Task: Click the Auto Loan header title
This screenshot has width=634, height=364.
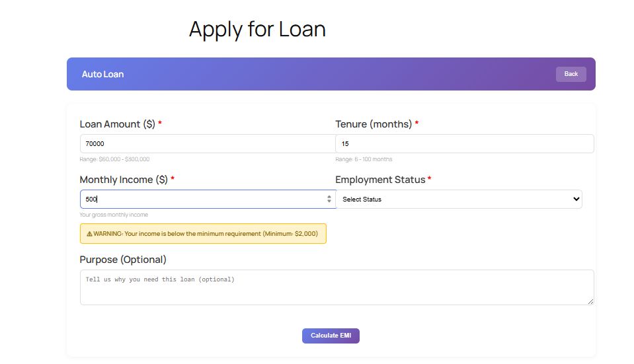Action: pyautogui.click(x=102, y=74)
